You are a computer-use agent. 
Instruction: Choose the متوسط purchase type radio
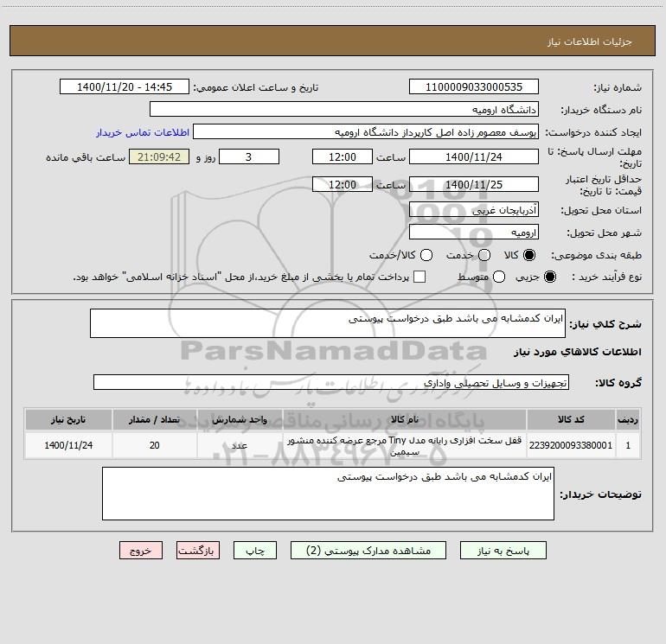coord(499,277)
